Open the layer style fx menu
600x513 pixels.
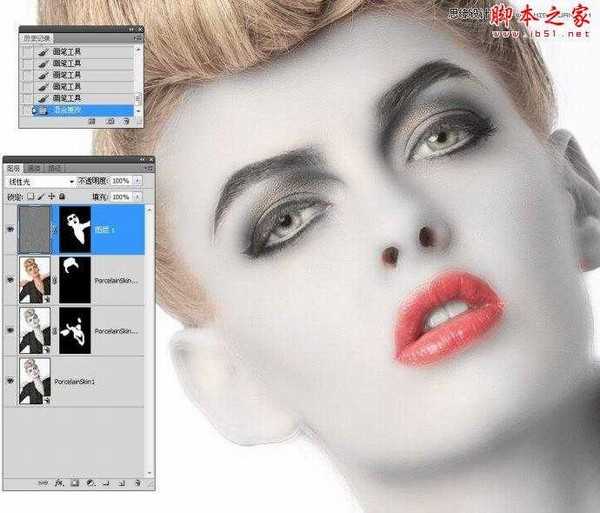(59, 483)
